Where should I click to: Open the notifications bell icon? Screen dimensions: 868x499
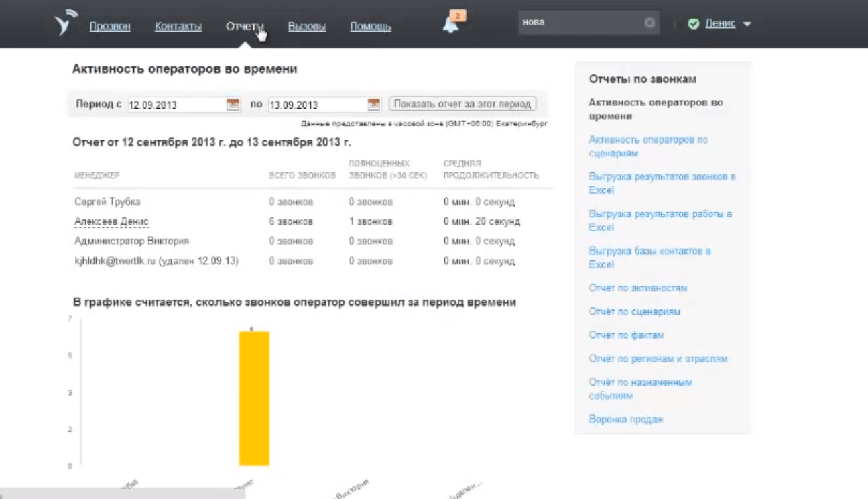pyautogui.click(x=451, y=25)
